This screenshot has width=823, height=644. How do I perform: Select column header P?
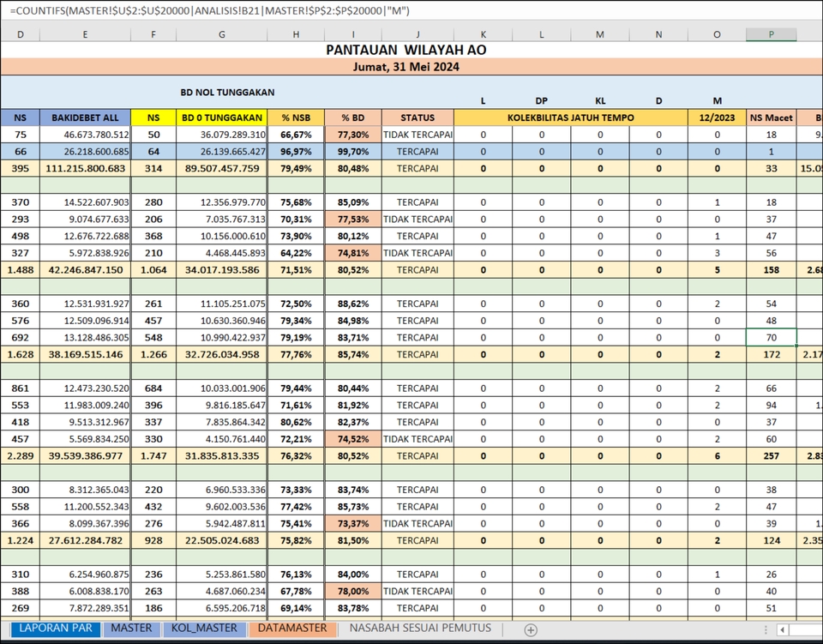tap(771, 34)
